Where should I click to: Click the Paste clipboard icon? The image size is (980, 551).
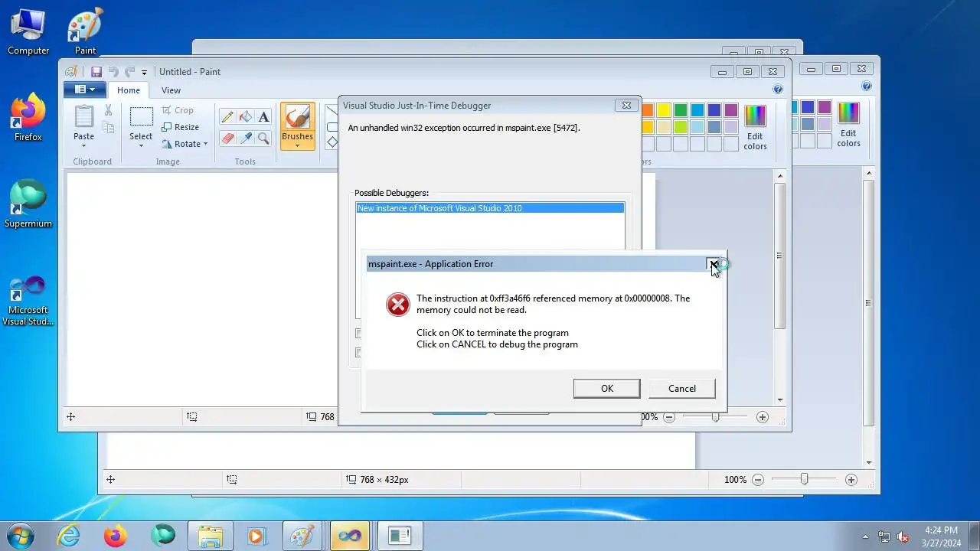tap(83, 117)
